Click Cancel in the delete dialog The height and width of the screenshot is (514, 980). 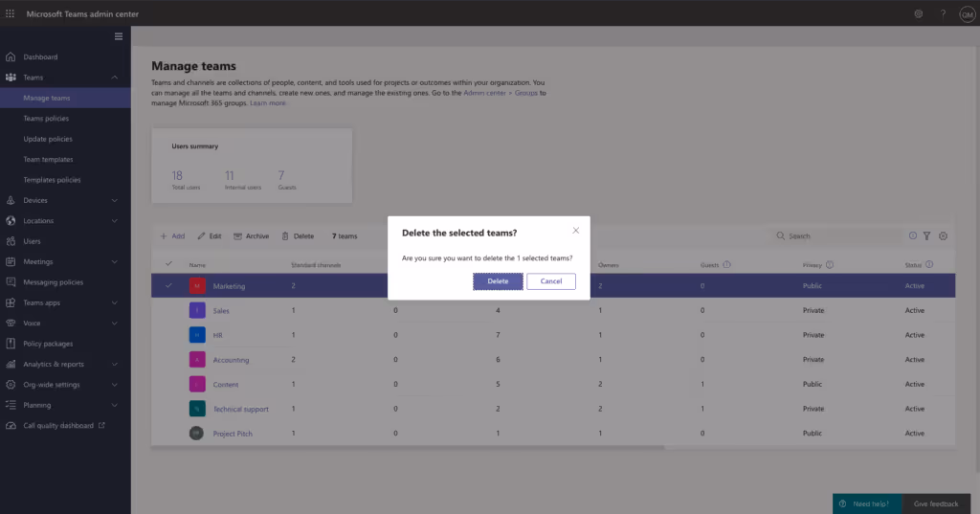tap(550, 281)
